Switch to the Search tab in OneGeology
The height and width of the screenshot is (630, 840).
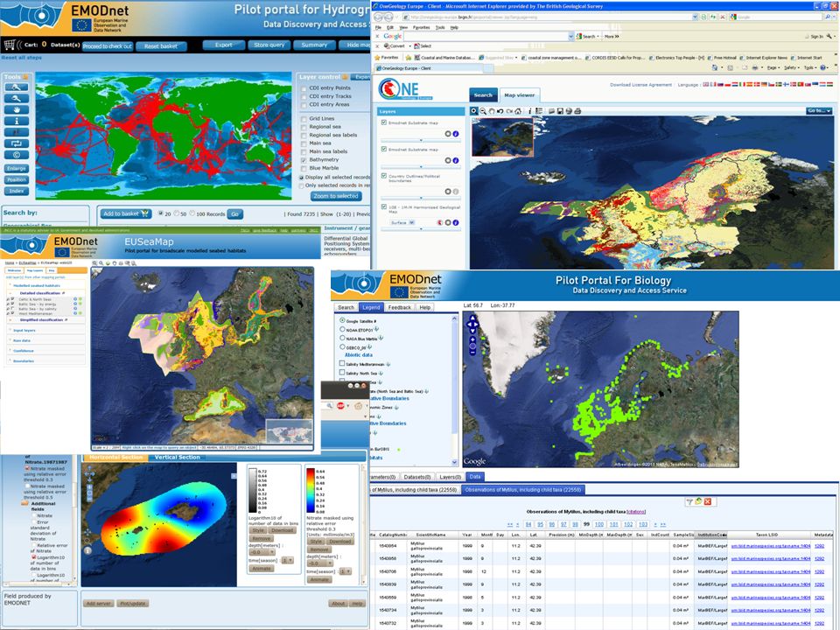tap(483, 95)
